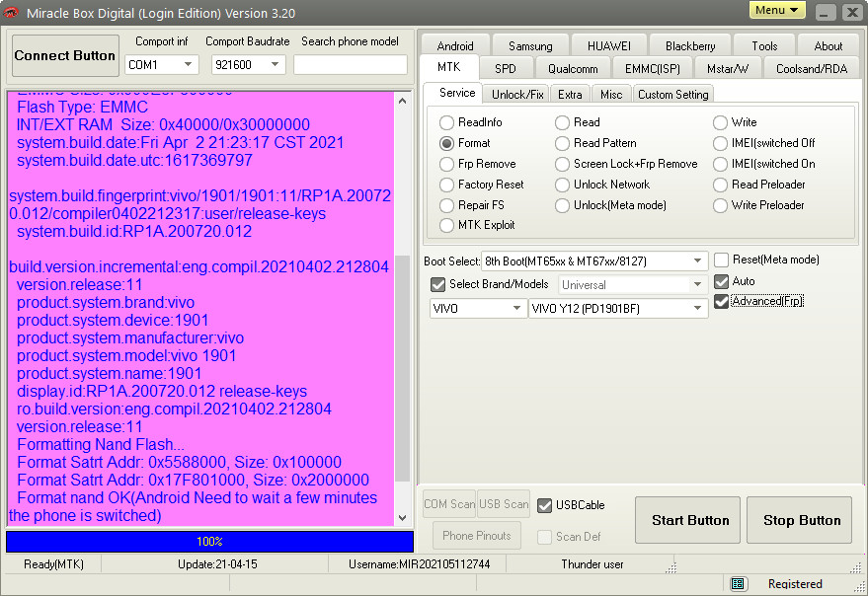Image resolution: width=868 pixels, height=596 pixels.
Task: Click the Connect Button
Action: 65,55
